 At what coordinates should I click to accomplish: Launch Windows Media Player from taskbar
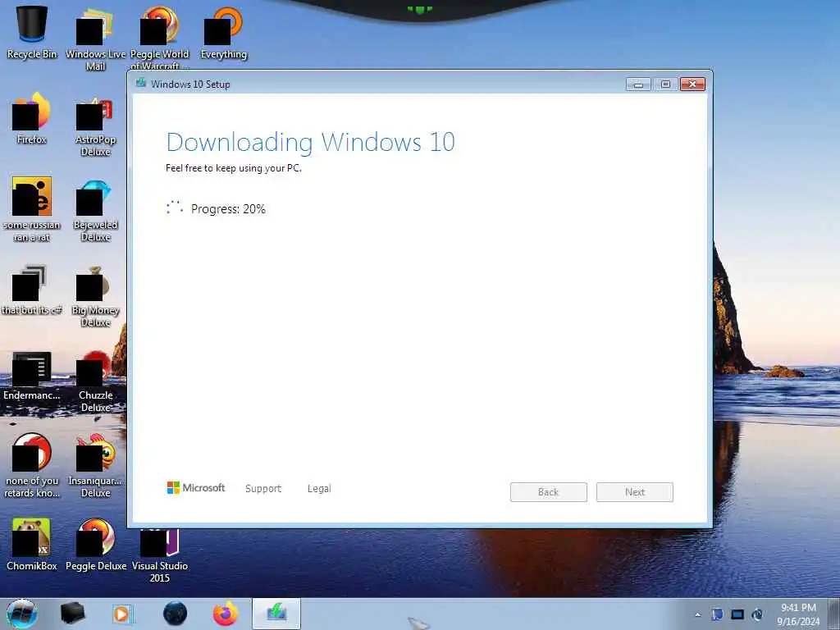click(x=123, y=614)
